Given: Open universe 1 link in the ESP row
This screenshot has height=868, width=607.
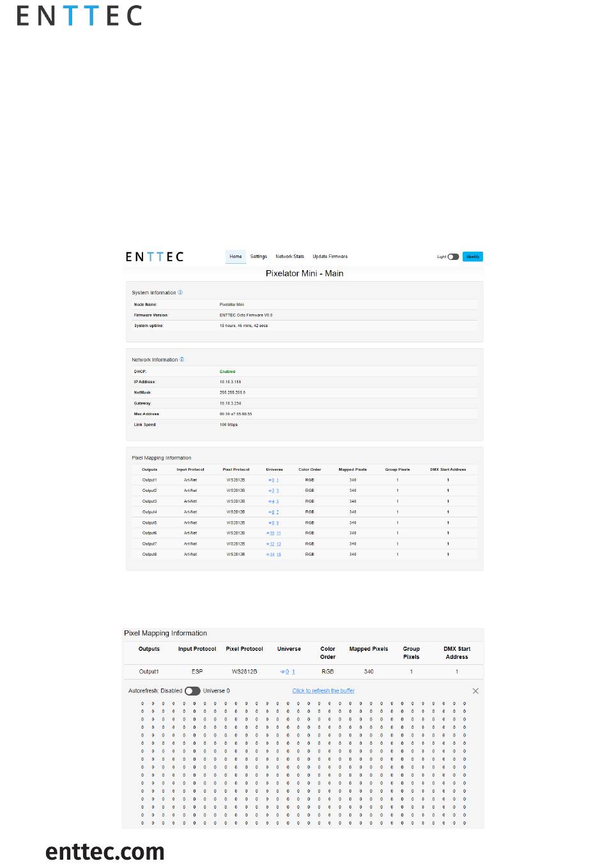Looking at the screenshot, I should [293, 671].
